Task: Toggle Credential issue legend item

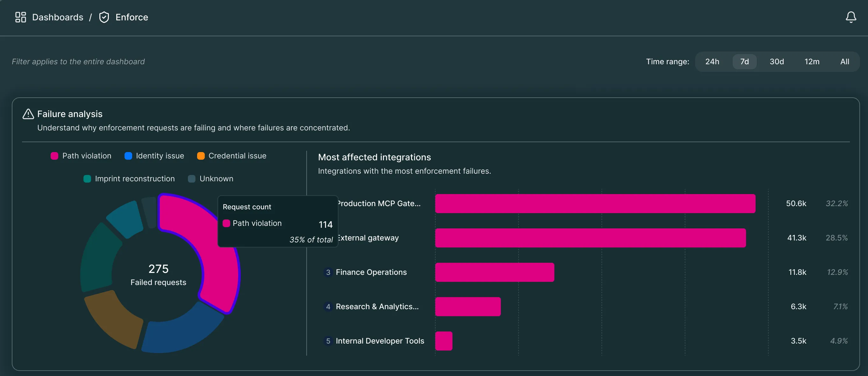Action: click(x=232, y=156)
